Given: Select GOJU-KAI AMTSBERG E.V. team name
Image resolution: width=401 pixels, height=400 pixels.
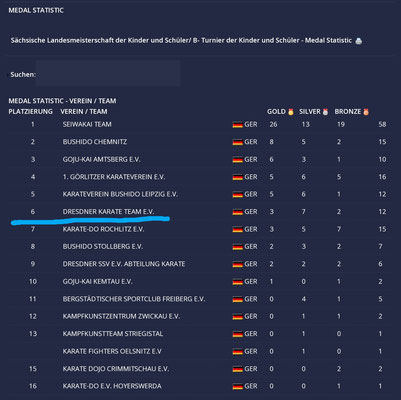Looking at the screenshot, I should 101,159.
